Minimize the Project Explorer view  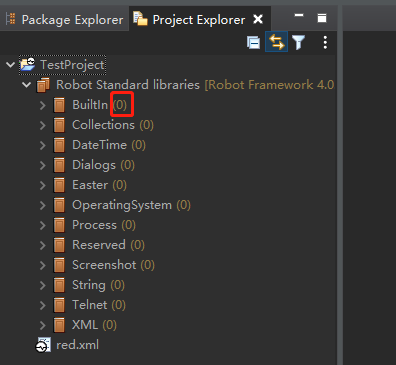pos(299,15)
